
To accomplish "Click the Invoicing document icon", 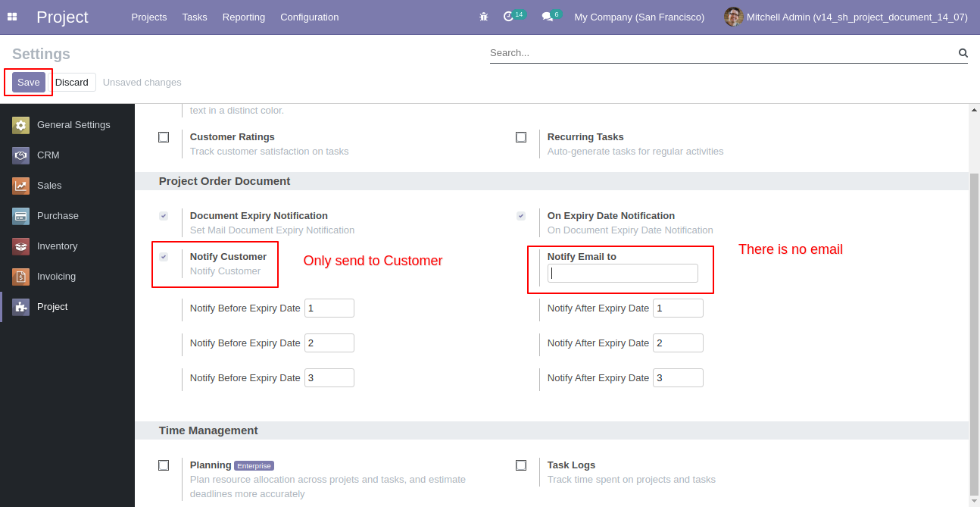I will [21, 277].
